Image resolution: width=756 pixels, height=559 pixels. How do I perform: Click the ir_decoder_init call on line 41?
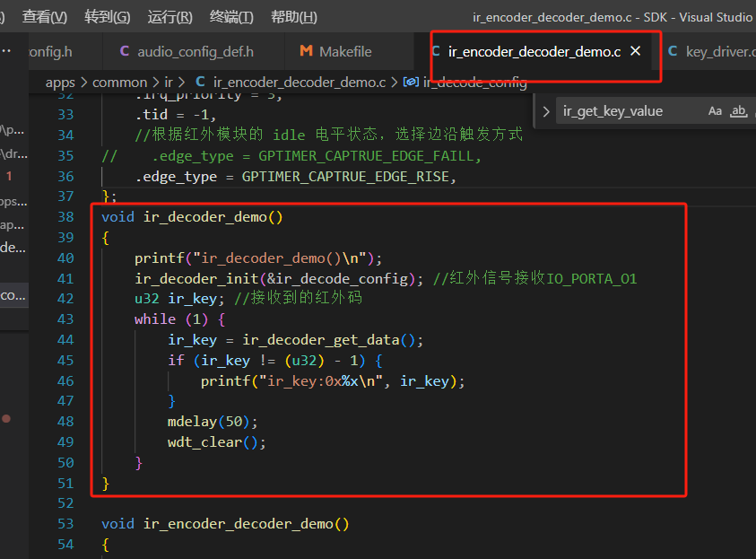click(196, 279)
